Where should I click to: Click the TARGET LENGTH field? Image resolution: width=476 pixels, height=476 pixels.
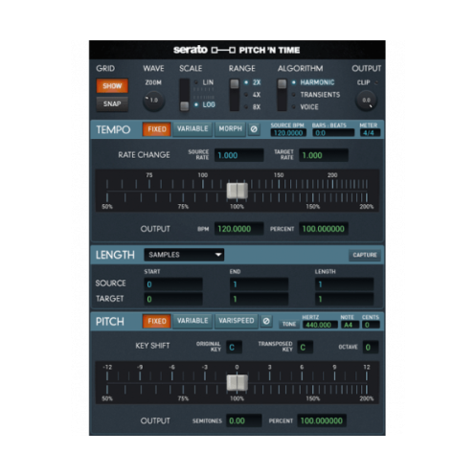click(344, 299)
